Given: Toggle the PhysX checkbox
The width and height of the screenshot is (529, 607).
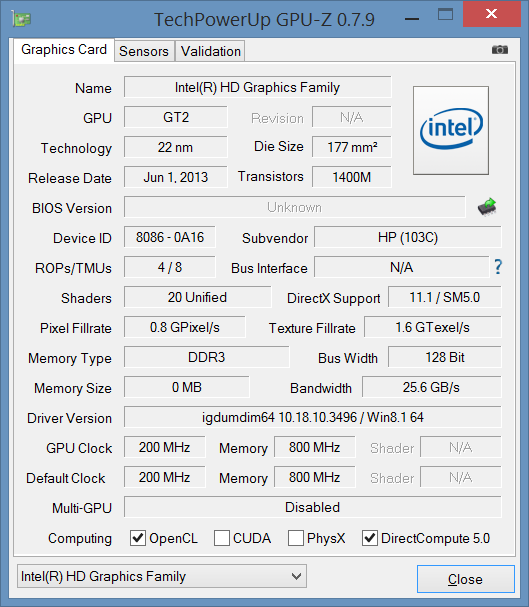Looking at the screenshot, I should (296, 538).
